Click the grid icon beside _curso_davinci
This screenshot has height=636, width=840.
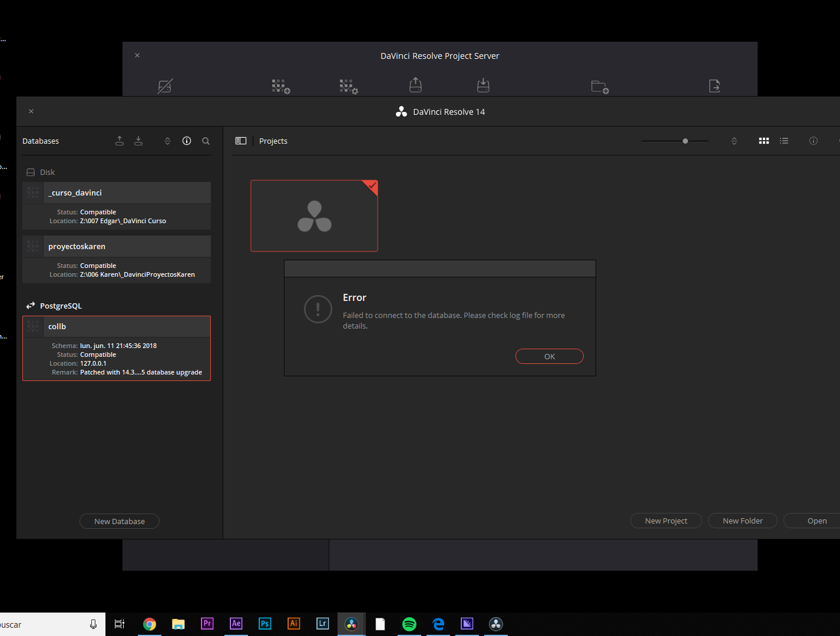coord(33,193)
